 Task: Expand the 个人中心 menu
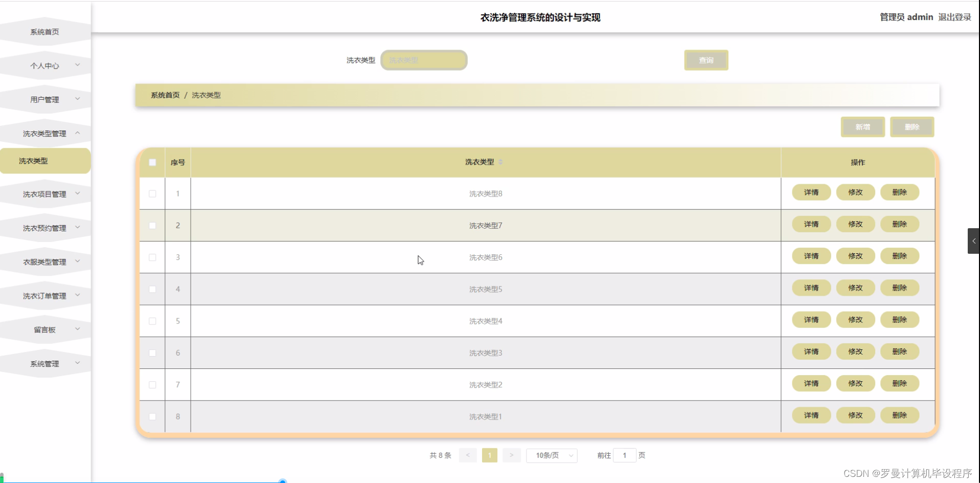pos(45,65)
